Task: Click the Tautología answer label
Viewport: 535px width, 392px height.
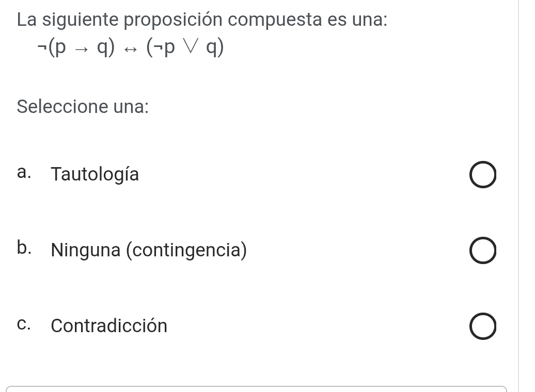Action: click(95, 174)
